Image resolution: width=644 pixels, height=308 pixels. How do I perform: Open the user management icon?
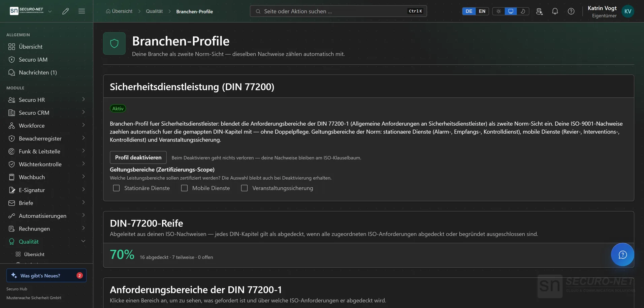point(539,11)
